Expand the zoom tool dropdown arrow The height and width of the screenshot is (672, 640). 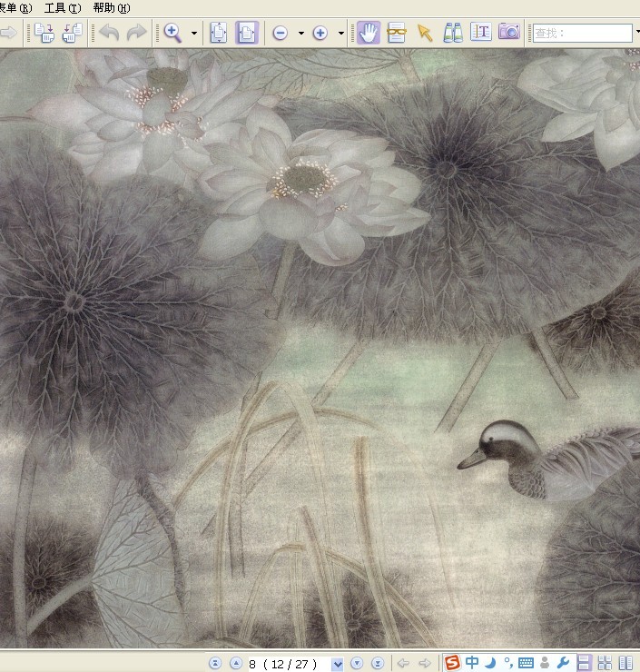(x=194, y=33)
